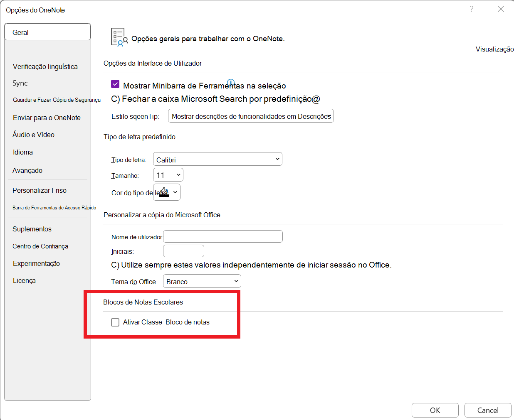Open the Tipo de letra Calibri dropdown
The image size is (514, 420).
point(217,159)
